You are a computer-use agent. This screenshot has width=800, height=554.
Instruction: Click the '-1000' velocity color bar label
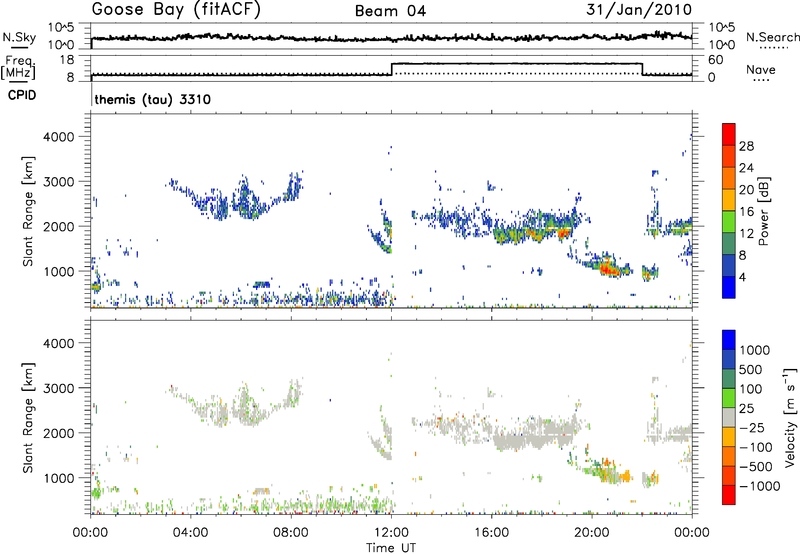tap(760, 486)
